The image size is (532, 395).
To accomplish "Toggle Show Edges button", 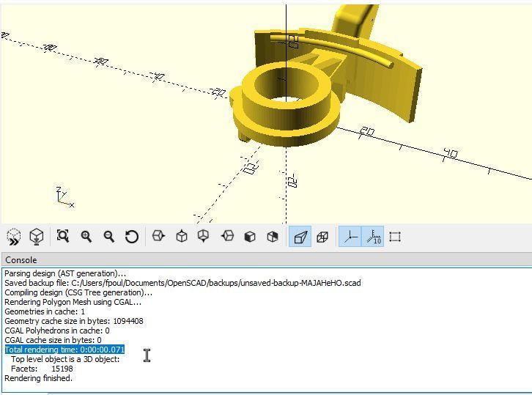I will click(395, 237).
